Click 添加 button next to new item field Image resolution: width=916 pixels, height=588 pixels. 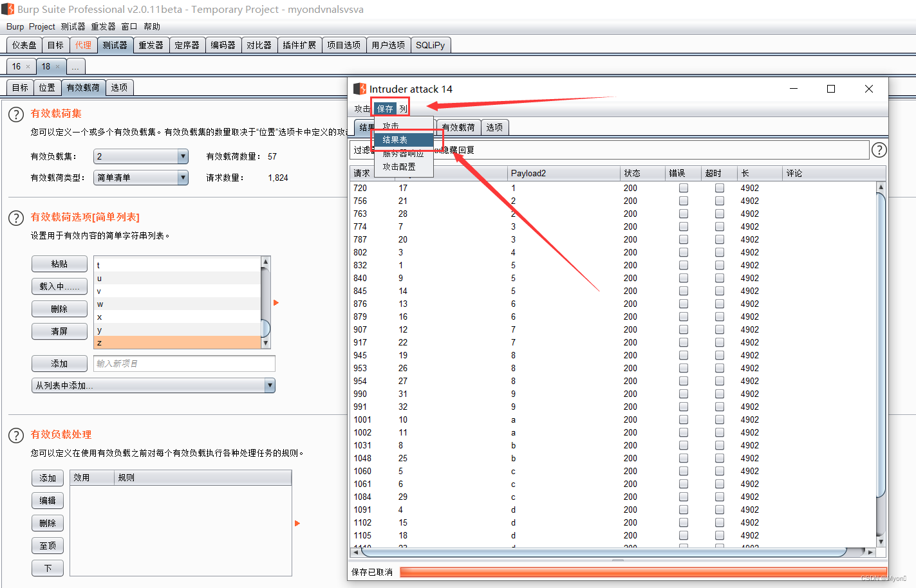click(59, 363)
